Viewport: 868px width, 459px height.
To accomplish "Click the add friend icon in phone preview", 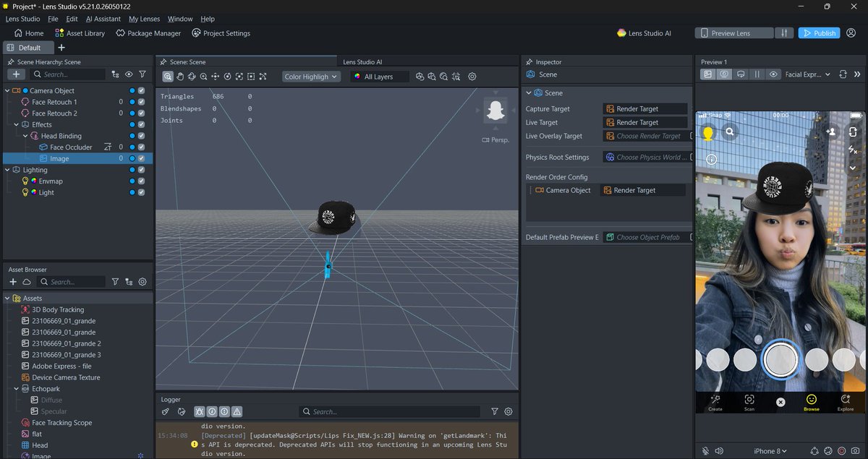I will pyautogui.click(x=832, y=132).
